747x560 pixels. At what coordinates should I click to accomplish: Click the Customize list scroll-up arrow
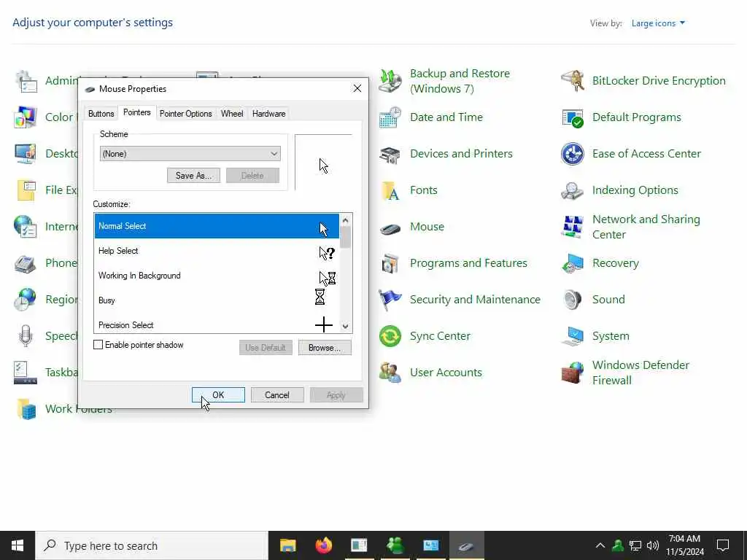[x=345, y=220]
